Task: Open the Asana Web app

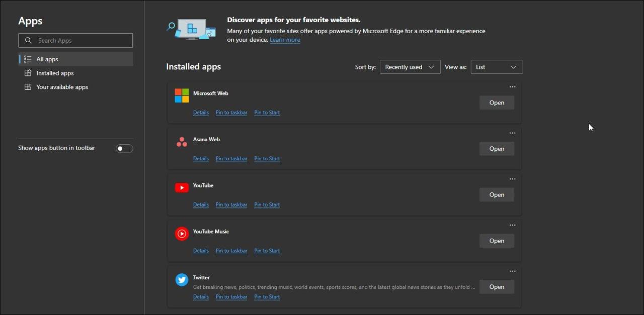Action: click(x=497, y=149)
